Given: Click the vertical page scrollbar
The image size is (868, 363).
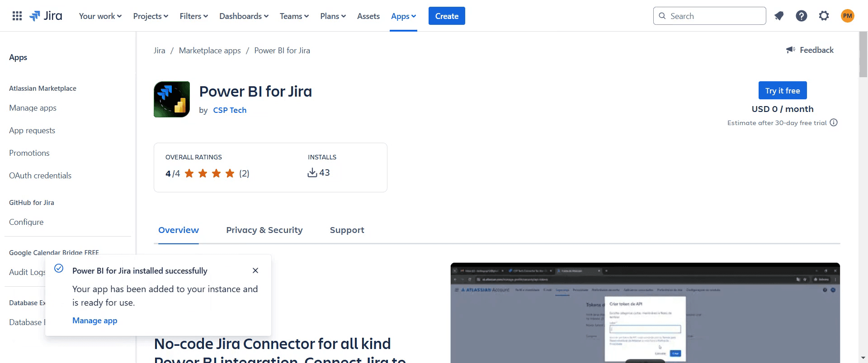Looking at the screenshot, I should point(863,54).
